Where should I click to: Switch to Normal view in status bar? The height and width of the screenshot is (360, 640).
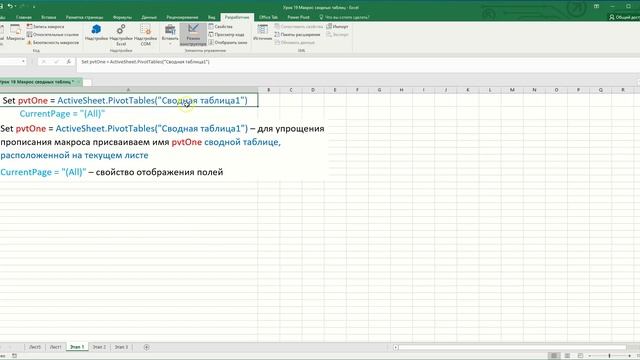[554, 356]
